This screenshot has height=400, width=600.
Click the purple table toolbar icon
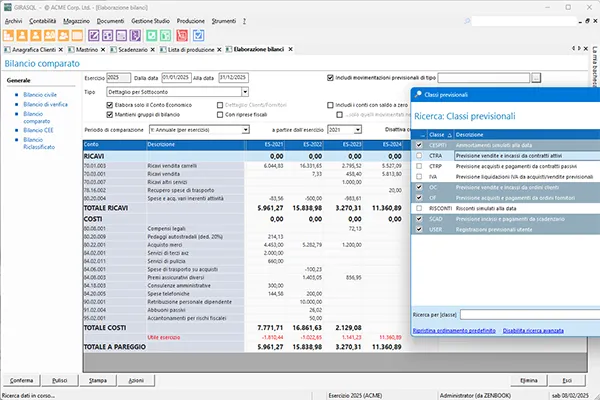(121, 36)
